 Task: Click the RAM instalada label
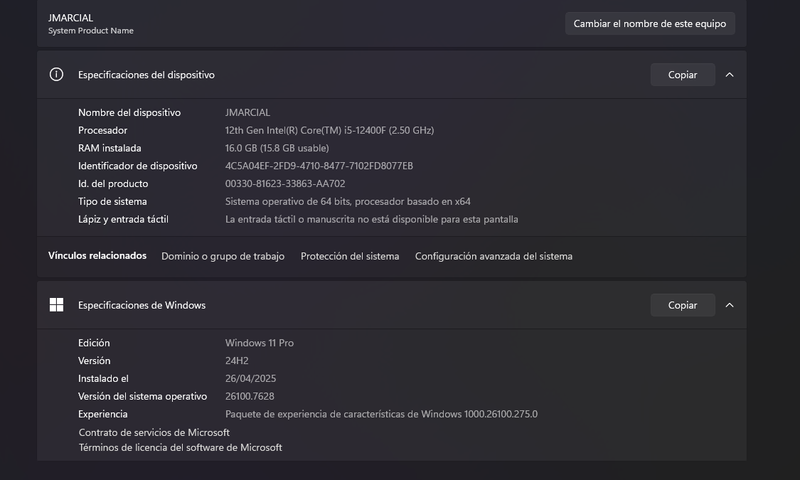(110, 148)
